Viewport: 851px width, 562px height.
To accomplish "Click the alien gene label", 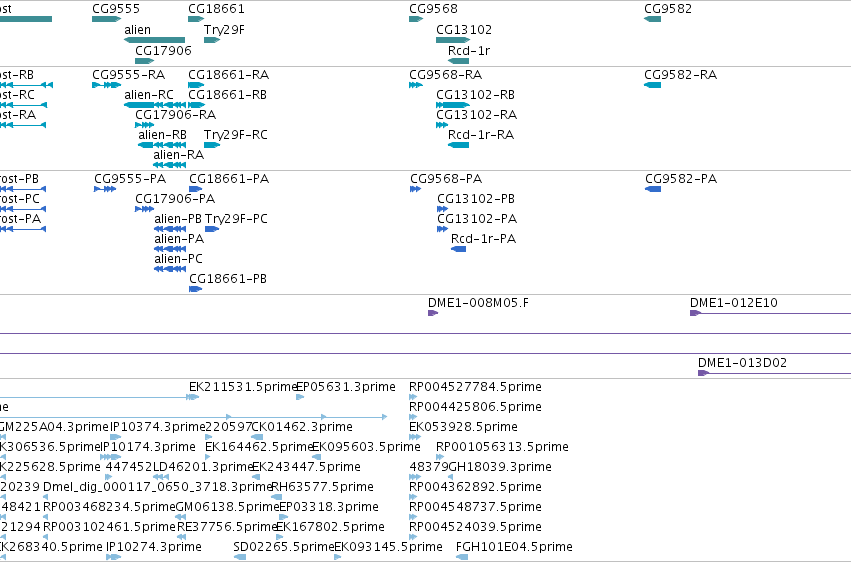I will tap(137, 30).
